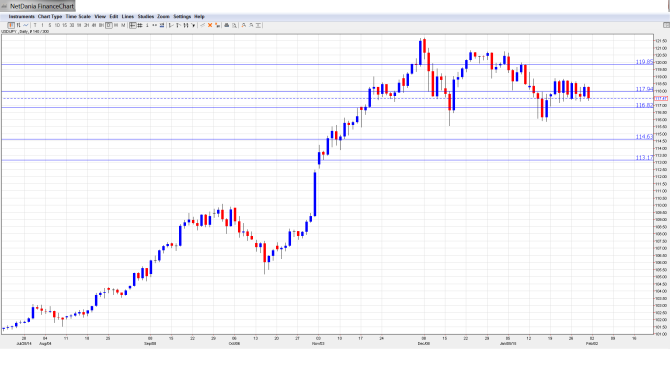Image resolution: width=670 pixels, height=377 pixels.
Task: Switch time scale to 4 hours
Action: click(x=94, y=26)
